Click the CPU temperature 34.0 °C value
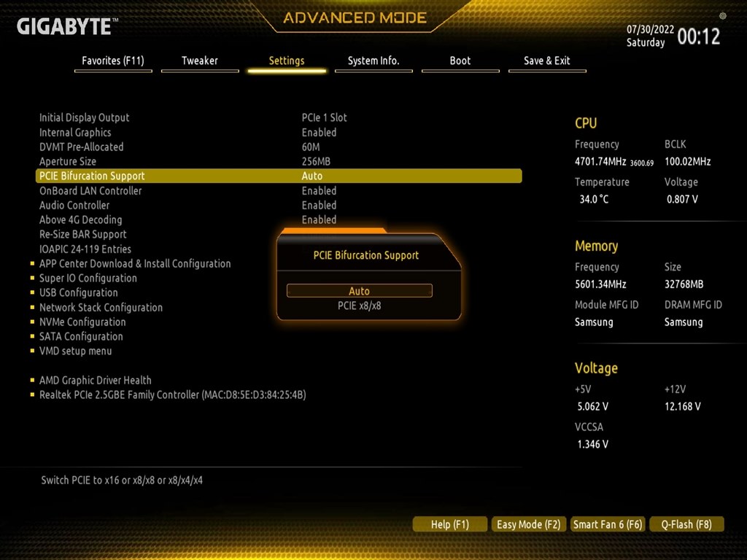747x560 pixels. point(594,199)
